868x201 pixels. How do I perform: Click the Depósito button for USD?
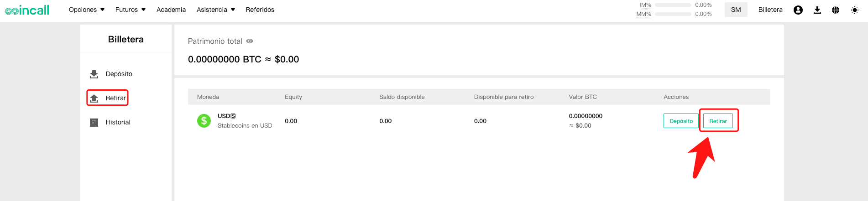[681, 121]
